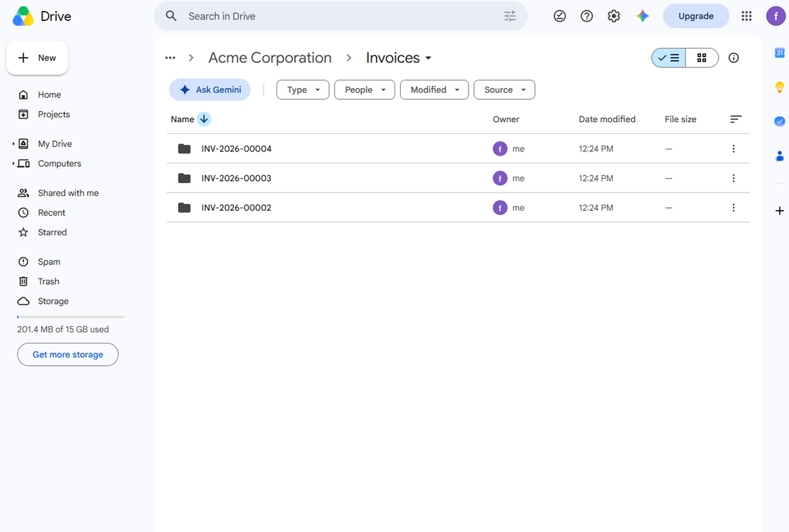The image size is (789, 532).
Task: Click owner avatar in INV-2026-00004 row
Action: coord(500,149)
